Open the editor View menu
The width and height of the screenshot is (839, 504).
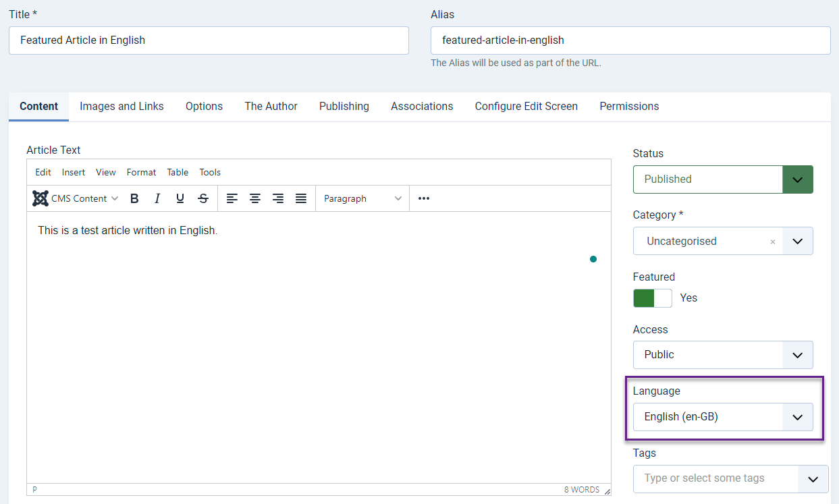[x=106, y=172]
